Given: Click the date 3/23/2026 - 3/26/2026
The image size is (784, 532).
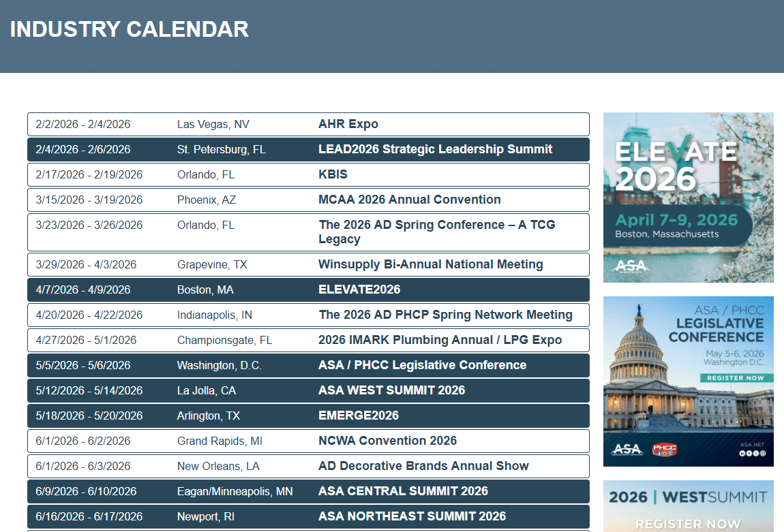Looking at the screenshot, I should point(89,225).
